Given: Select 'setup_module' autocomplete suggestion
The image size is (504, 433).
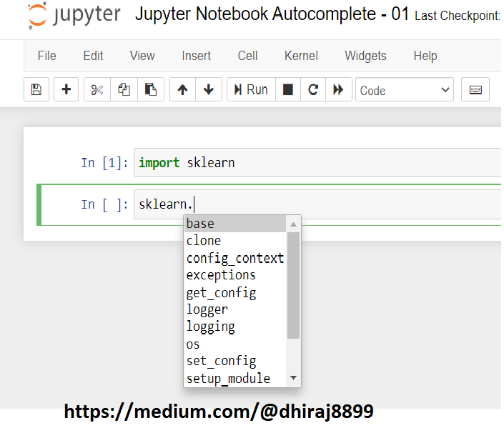Looking at the screenshot, I should point(235,379).
